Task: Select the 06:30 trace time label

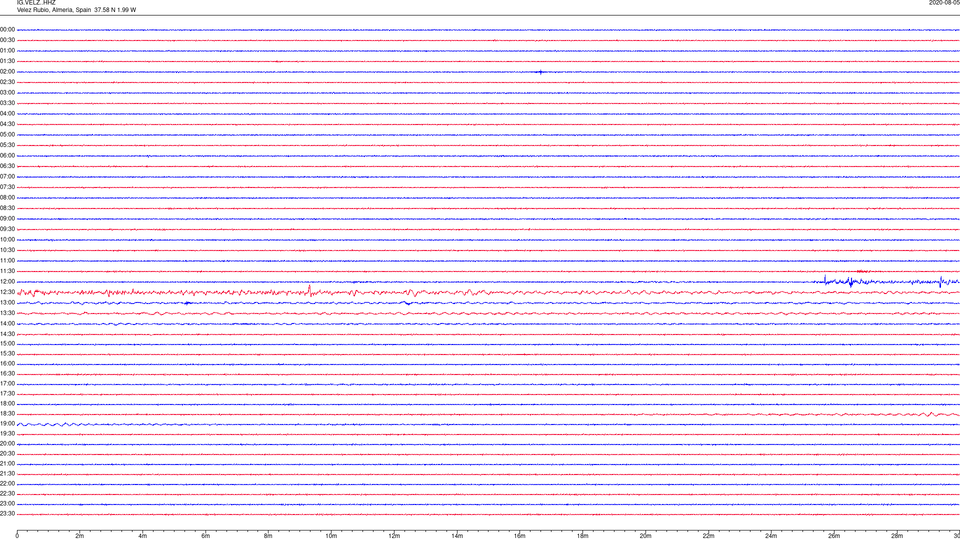Action: pyautogui.click(x=7, y=166)
